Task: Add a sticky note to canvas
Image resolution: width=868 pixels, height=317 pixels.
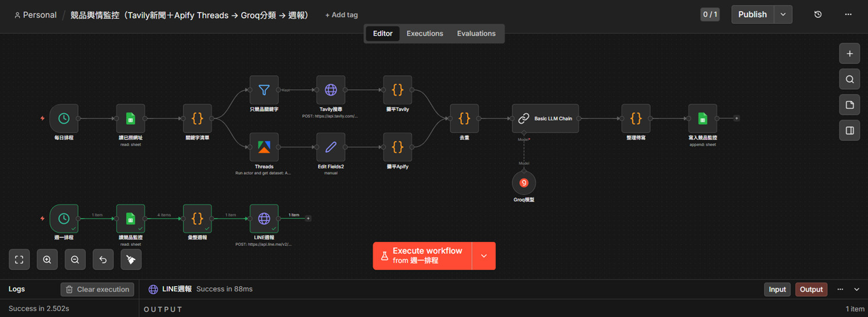Action: pos(849,105)
